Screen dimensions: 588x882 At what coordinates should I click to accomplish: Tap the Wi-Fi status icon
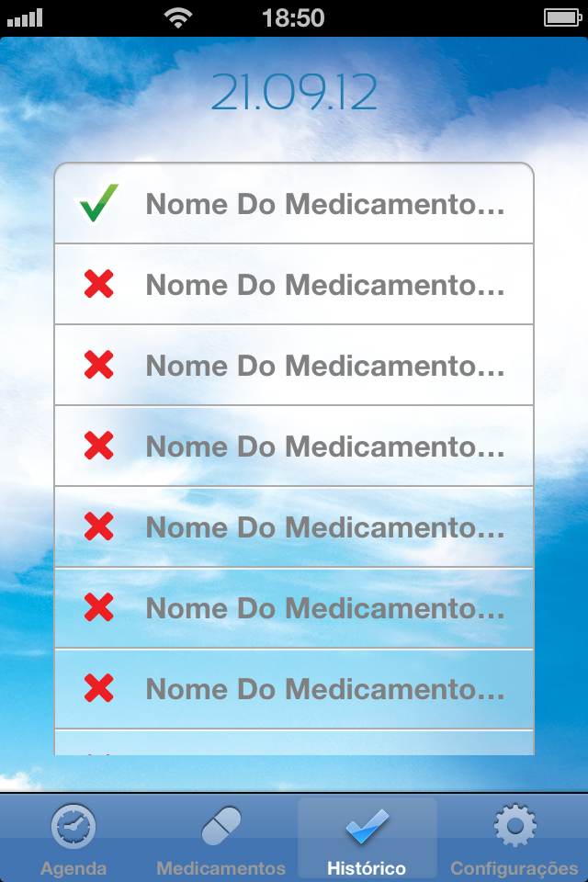[178, 18]
